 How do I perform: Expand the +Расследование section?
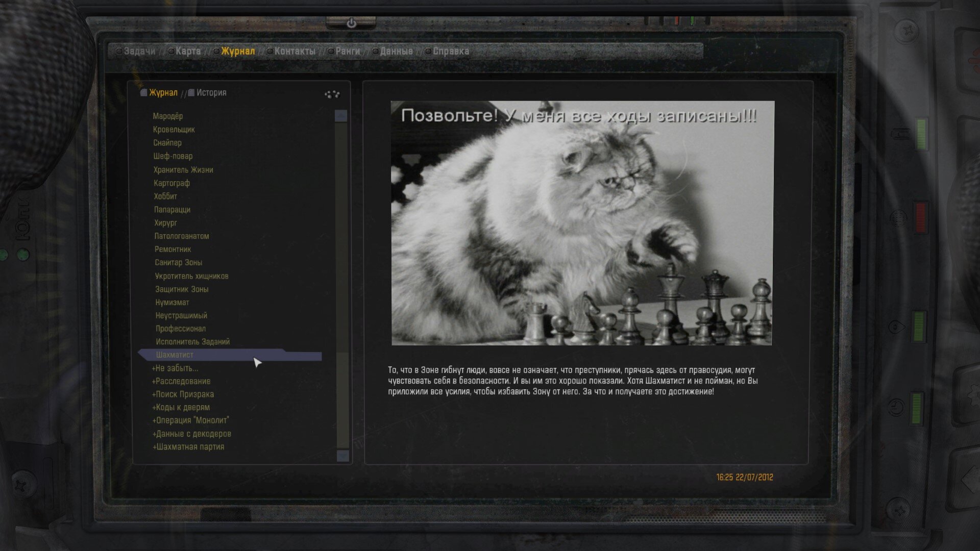pos(181,381)
